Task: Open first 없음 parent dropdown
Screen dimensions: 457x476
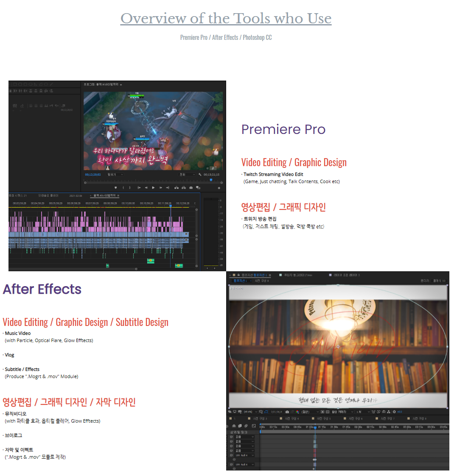Action: click(244, 437)
